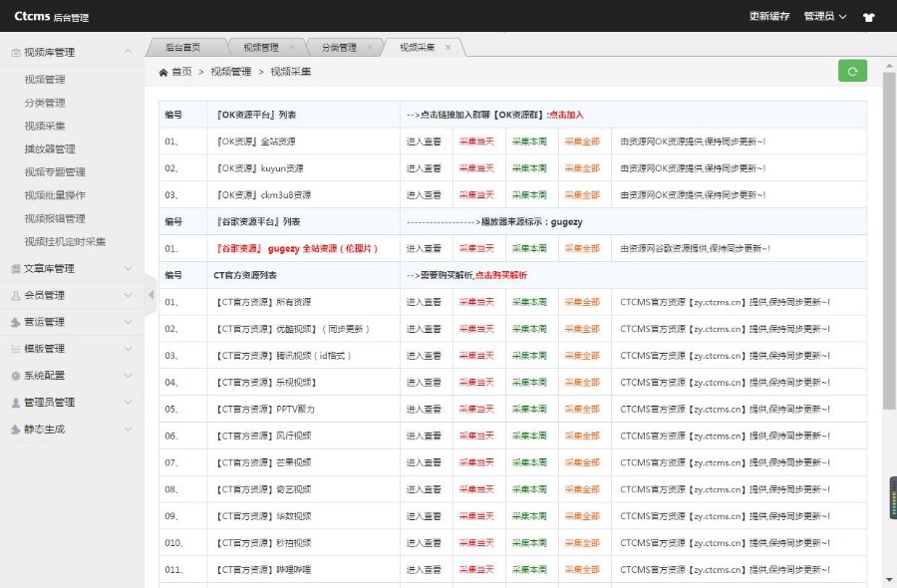Open 播放器管理 in the sidebar
897x588 pixels.
tap(50, 149)
